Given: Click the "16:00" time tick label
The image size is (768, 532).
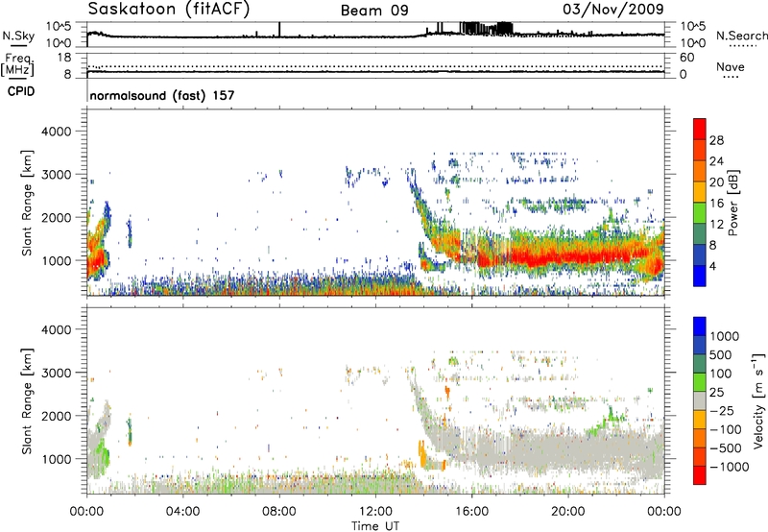Looking at the screenshot, I should 471,512.
